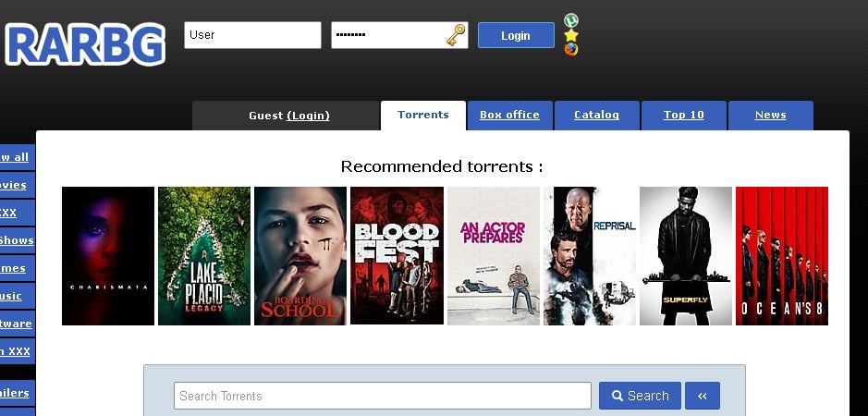Image resolution: width=868 pixels, height=416 pixels.
Task: Open the 'w all' sidebar link
Action: pyautogui.click(x=17, y=157)
